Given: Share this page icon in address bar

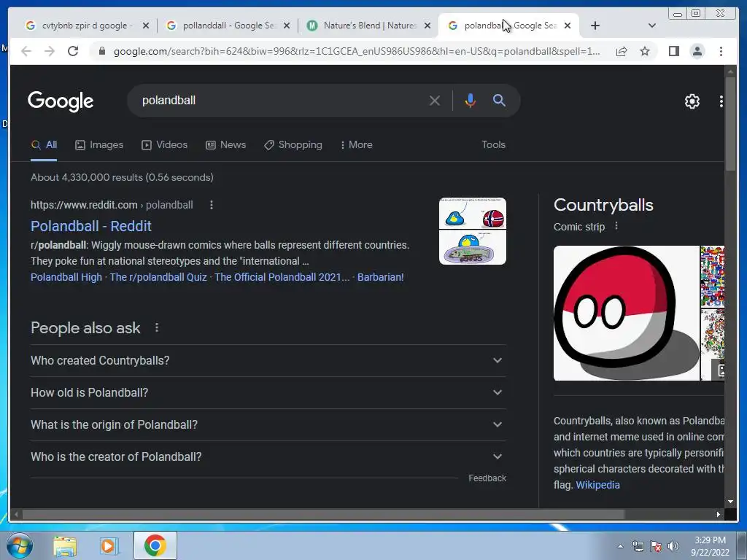Looking at the screenshot, I should point(622,52).
